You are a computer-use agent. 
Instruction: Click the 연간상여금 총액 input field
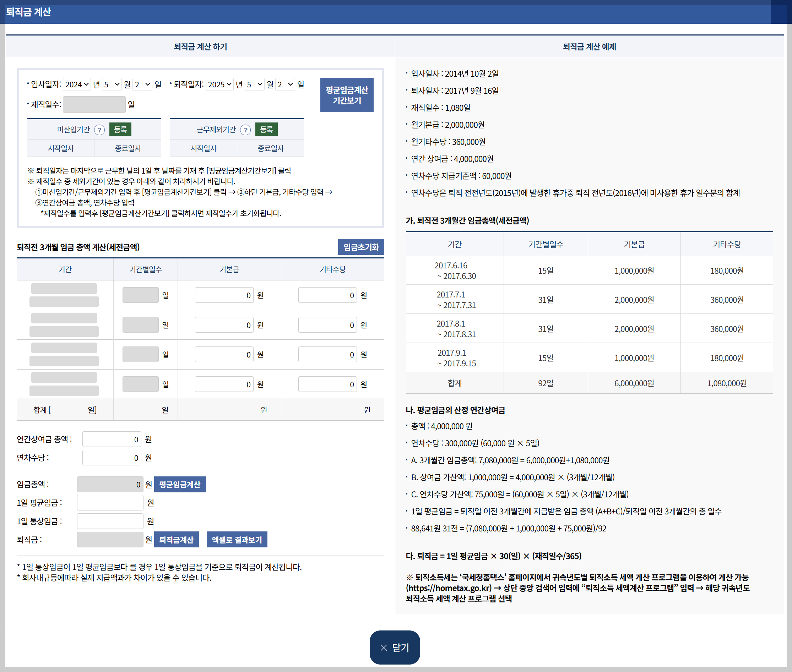coord(111,439)
